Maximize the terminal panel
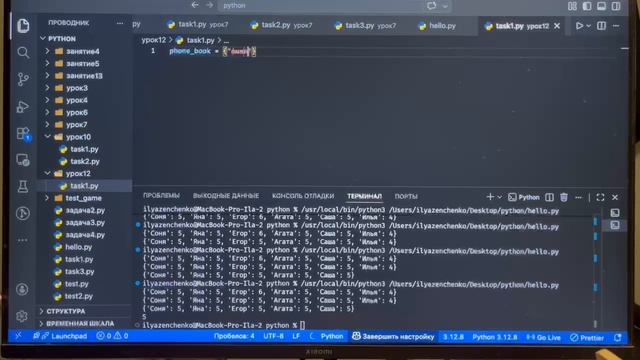Image resolution: width=640 pixels, height=360 pixels. tap(600, 198)
